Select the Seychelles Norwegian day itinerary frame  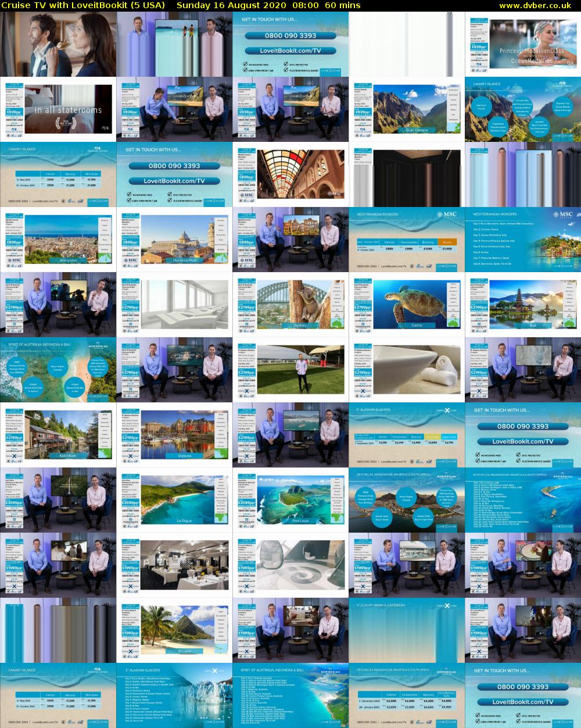(x=523, y=500)
